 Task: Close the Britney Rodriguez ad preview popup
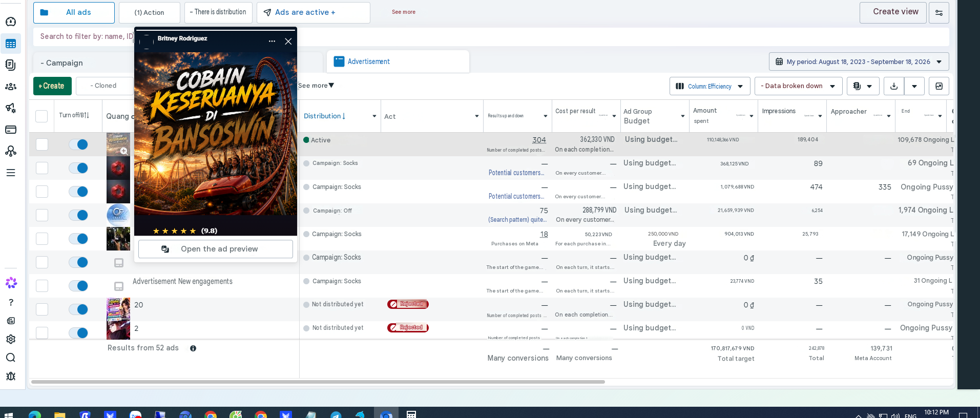tap(288, 41)
